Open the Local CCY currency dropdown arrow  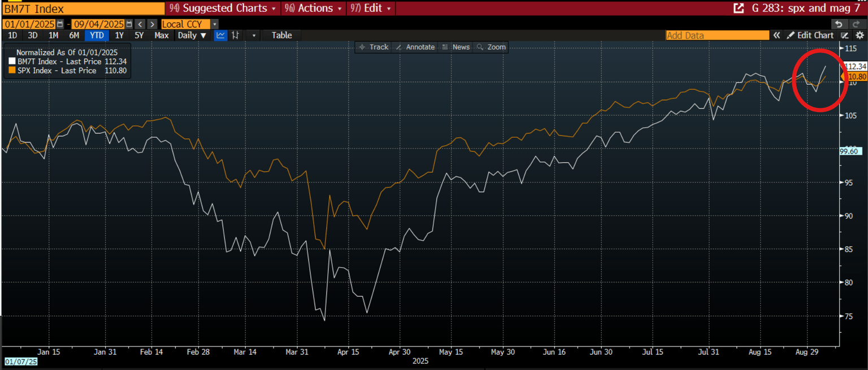[214, 24]
